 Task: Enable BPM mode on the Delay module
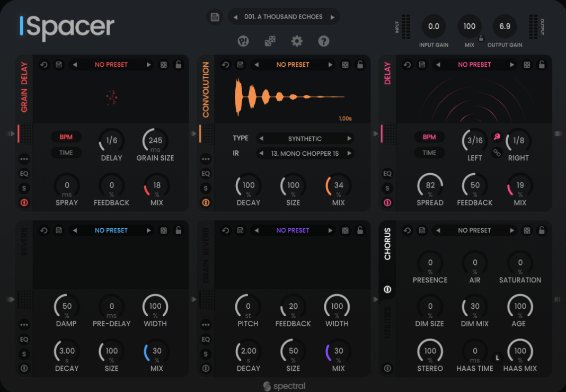(430, 137)
